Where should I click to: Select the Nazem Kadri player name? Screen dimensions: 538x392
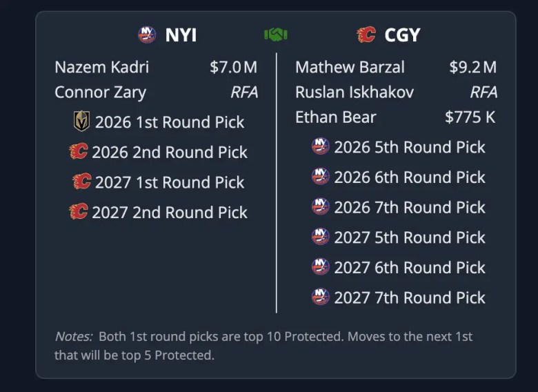(101, 68)
